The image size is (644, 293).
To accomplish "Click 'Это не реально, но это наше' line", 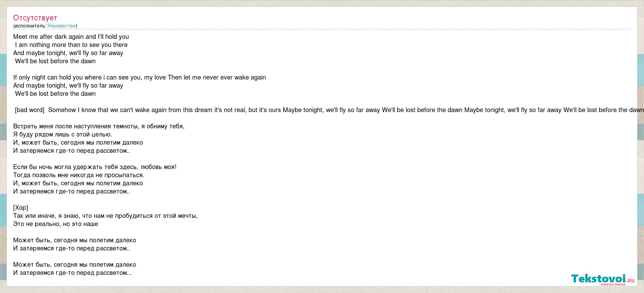I will [55, 224].
